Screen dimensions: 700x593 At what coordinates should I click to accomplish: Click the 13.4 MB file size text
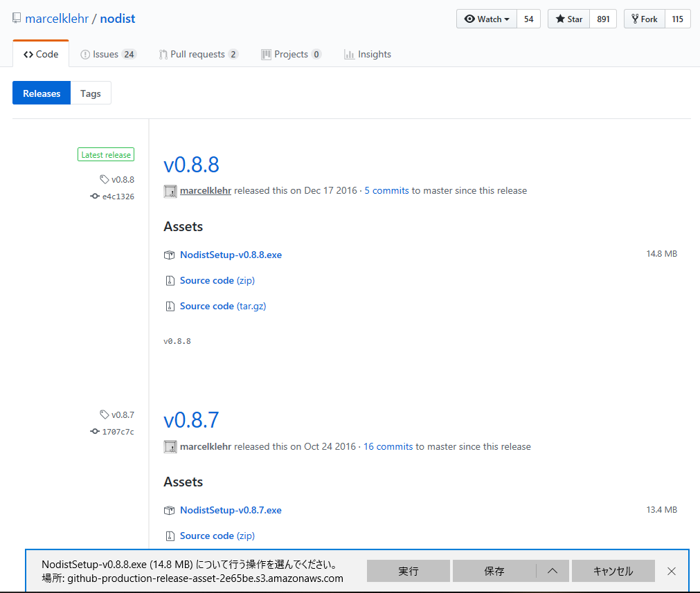[662, 509]
